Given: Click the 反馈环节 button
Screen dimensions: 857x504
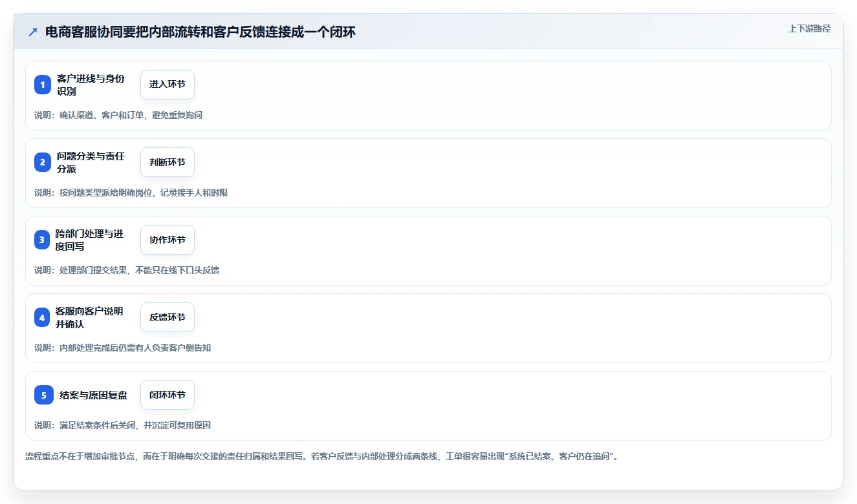Looking at the screenshot, I should [x=168, y=317].
